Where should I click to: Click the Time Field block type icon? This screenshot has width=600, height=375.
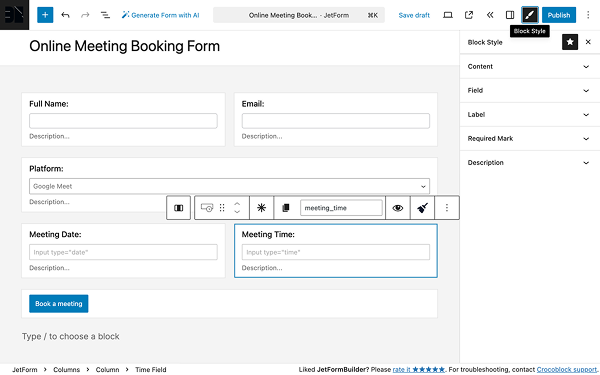[207, 208]
